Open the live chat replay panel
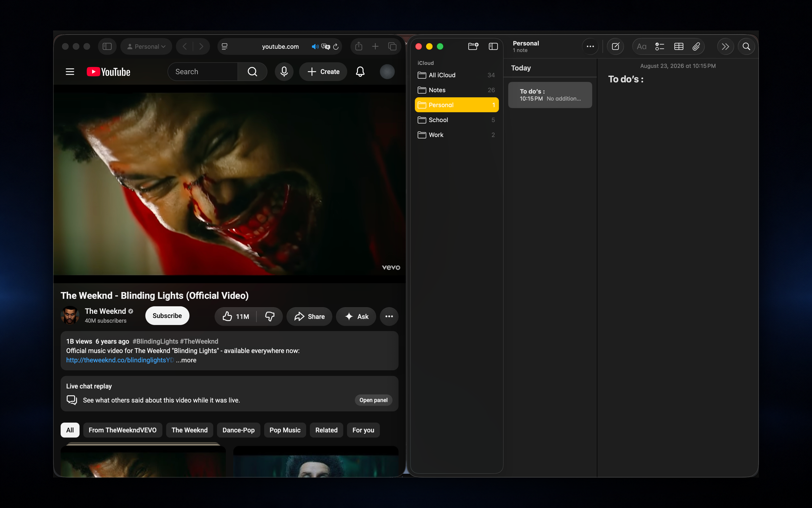812x508 pixels. click(x=374, y=400)
